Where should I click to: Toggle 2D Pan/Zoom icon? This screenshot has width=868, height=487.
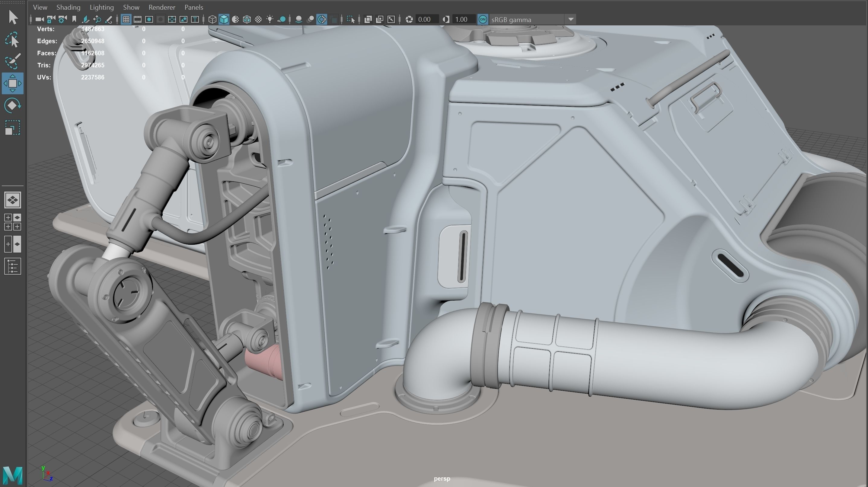point(97,20)
